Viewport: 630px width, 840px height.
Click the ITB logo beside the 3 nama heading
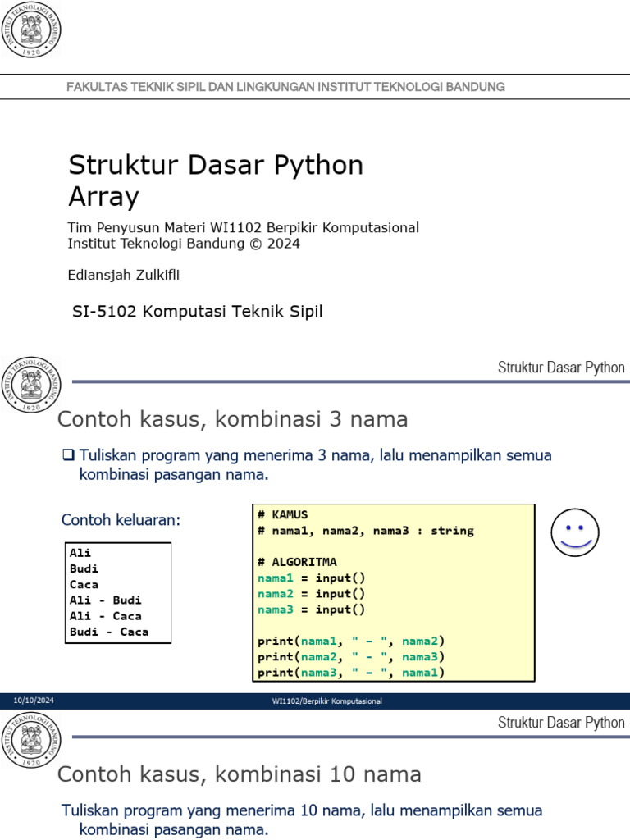pos(32,385)
